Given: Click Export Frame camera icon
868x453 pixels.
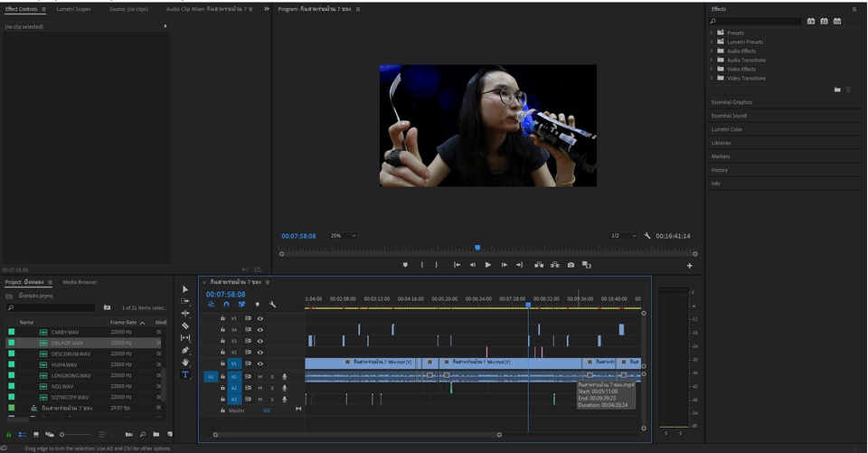Looking at the screenshot, I should point(571,265).
